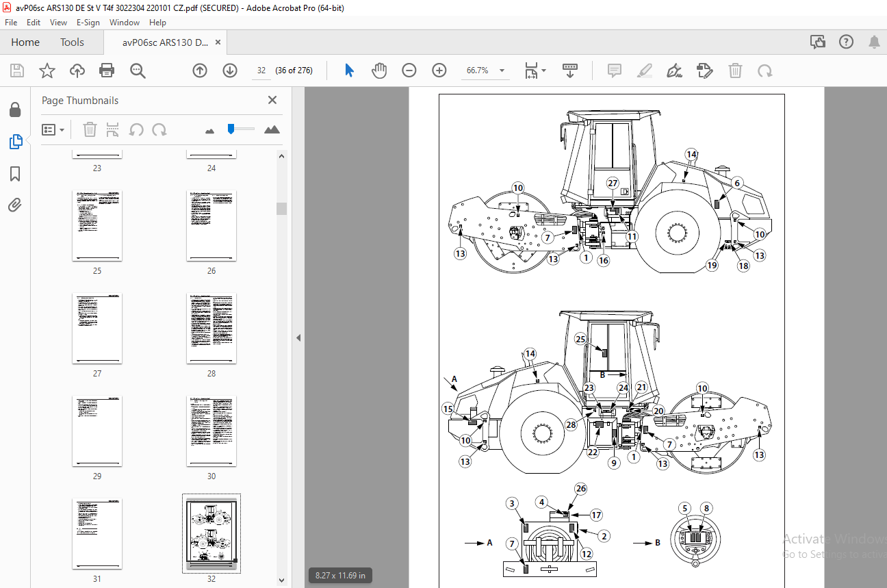Reduce thumbnail size with small mountain icon

210,130
